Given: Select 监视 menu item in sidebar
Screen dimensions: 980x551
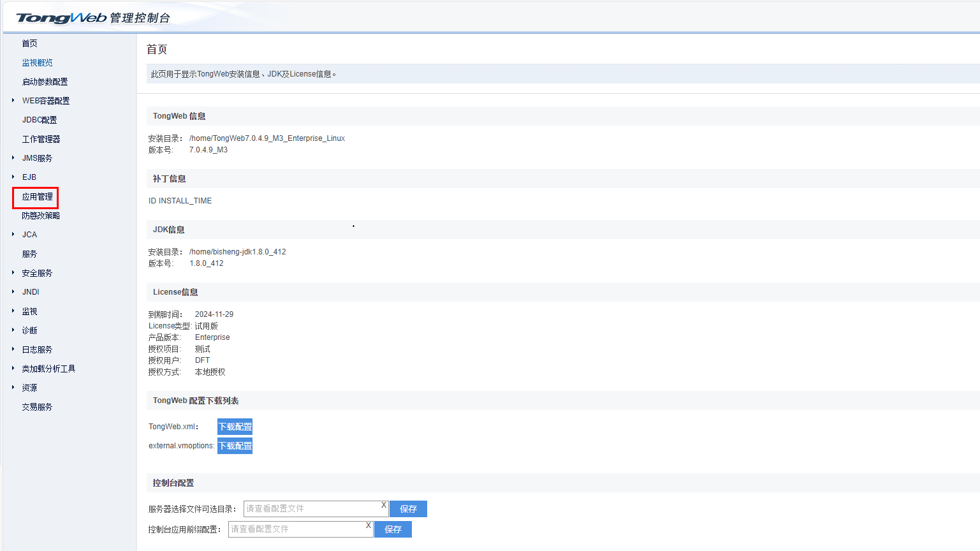Looking at the screenshot, I should click(x=29, y=311).
